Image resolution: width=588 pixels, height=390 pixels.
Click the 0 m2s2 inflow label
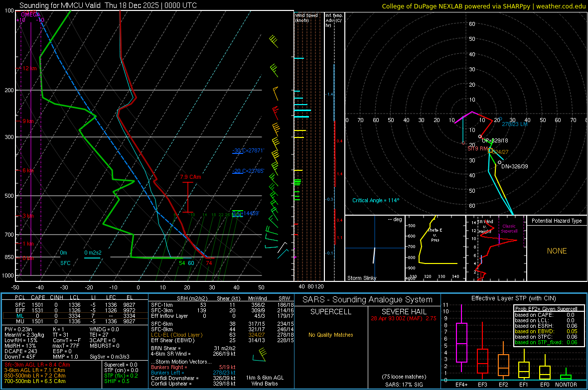(x=93, y=253)
